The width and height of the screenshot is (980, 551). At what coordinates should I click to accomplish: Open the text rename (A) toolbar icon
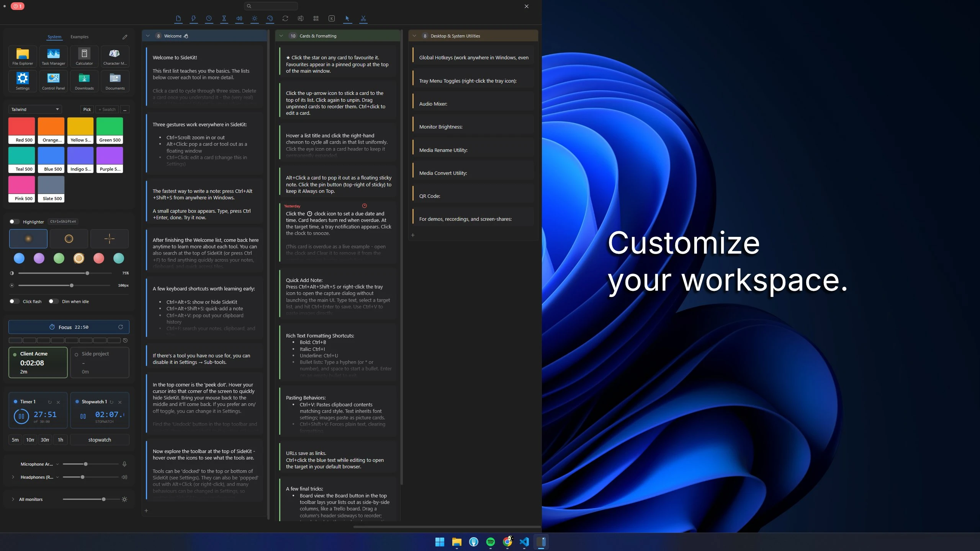tap(301, 18)
